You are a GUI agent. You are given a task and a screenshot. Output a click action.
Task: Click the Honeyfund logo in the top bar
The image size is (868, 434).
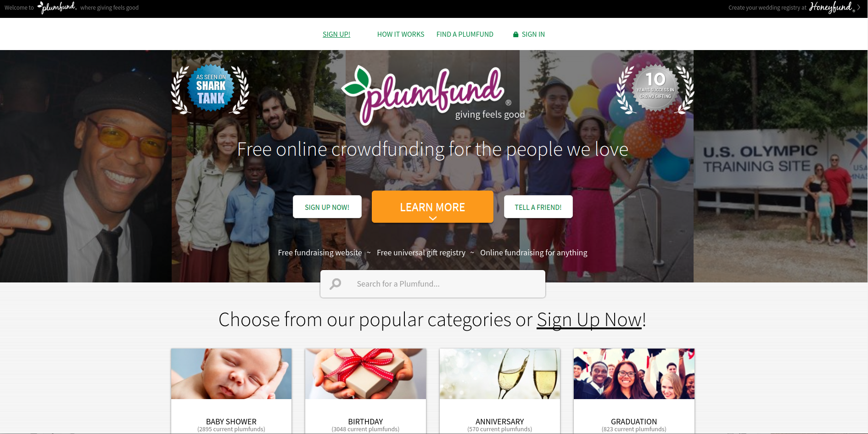click(x=831, y=7)
